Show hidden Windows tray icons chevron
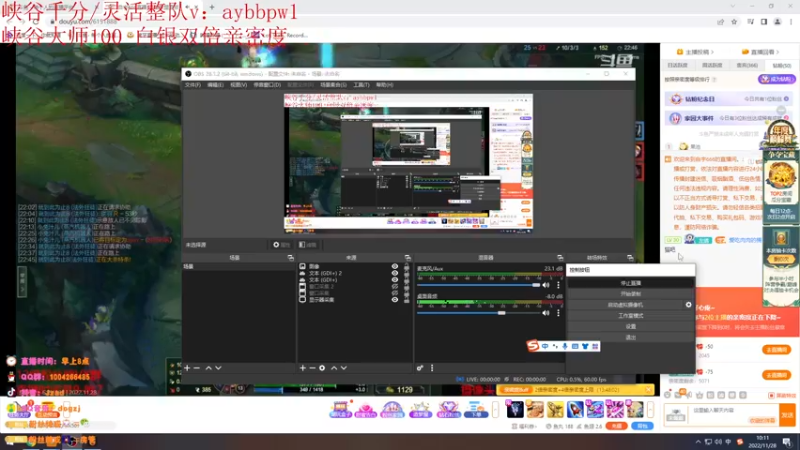The height and width of the screenshot is (450, 800). click(698, 442)
